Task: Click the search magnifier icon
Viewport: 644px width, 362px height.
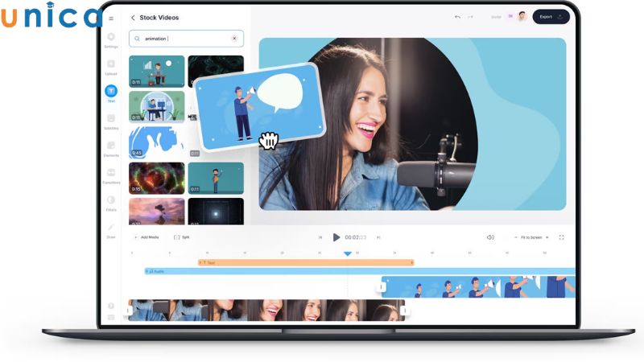Action: pyautogui.click(x=137, y=39)
